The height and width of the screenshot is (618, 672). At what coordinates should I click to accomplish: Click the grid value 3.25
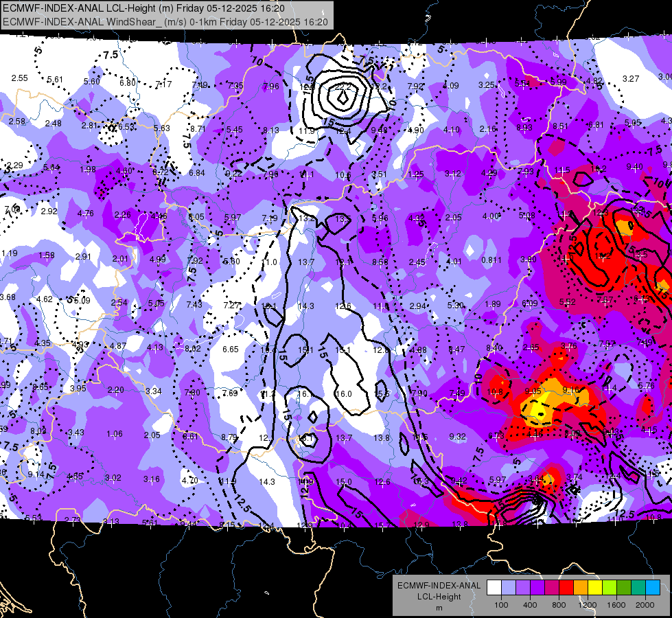[487, 85]
